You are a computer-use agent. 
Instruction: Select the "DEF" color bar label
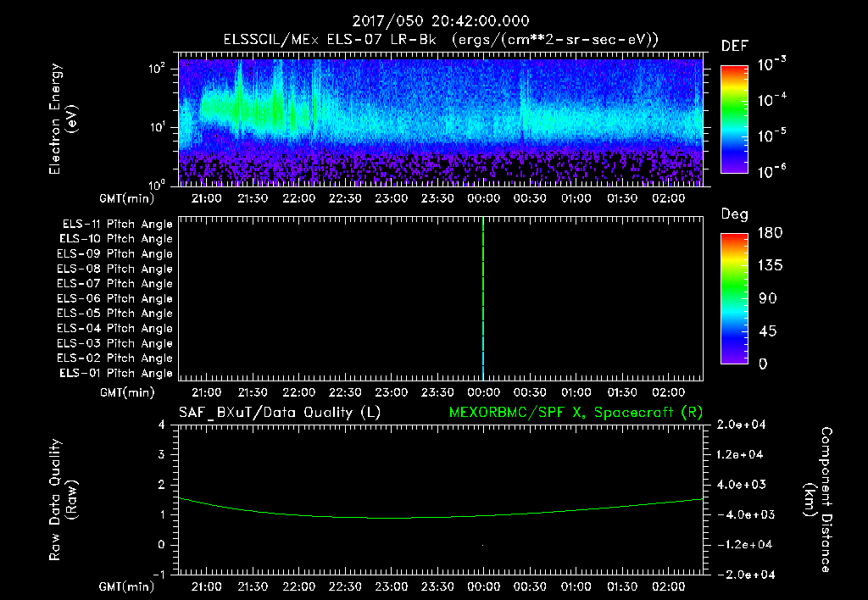click(735, 47)
